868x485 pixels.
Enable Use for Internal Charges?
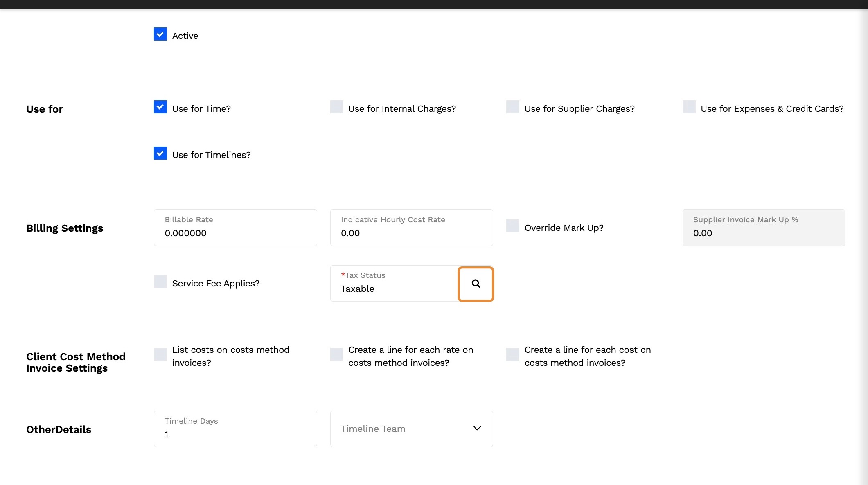tap(337, 107)
